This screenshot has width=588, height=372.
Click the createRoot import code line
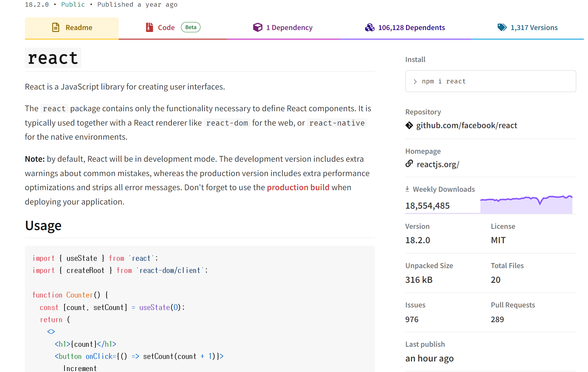(x=120, y=270)
